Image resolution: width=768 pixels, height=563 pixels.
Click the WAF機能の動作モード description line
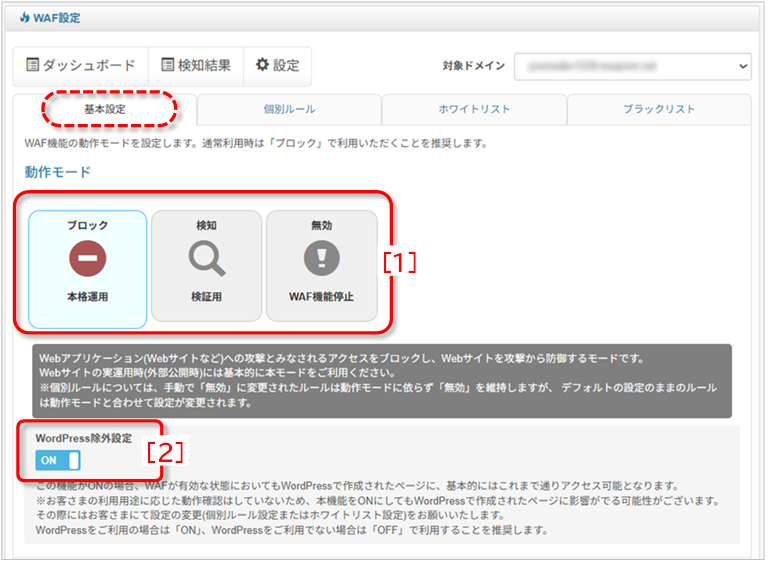point(256,144)
